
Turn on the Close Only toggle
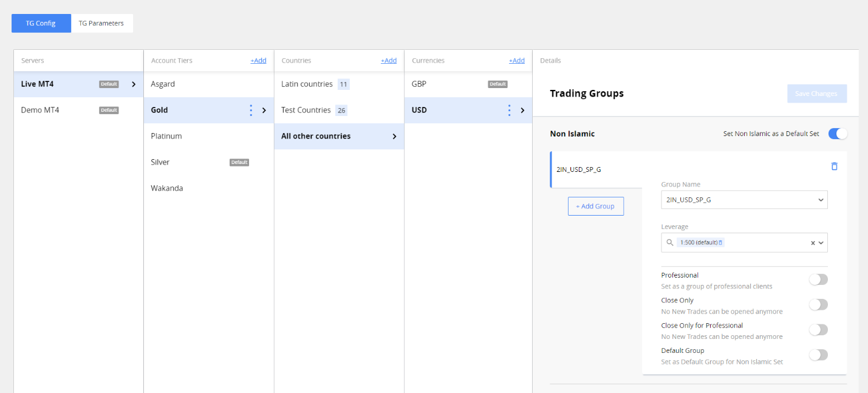pos(818,304)
